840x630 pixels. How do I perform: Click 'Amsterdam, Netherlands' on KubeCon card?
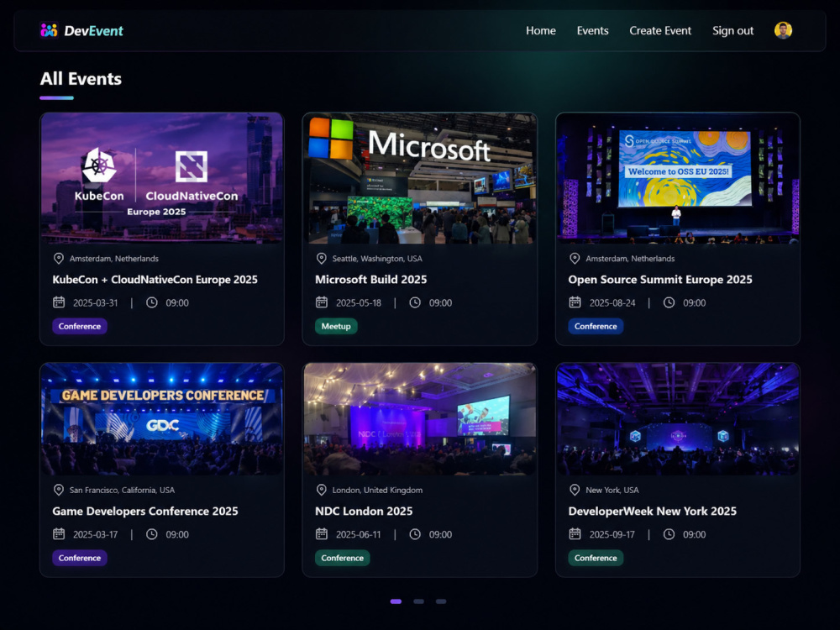coord(114,258)
